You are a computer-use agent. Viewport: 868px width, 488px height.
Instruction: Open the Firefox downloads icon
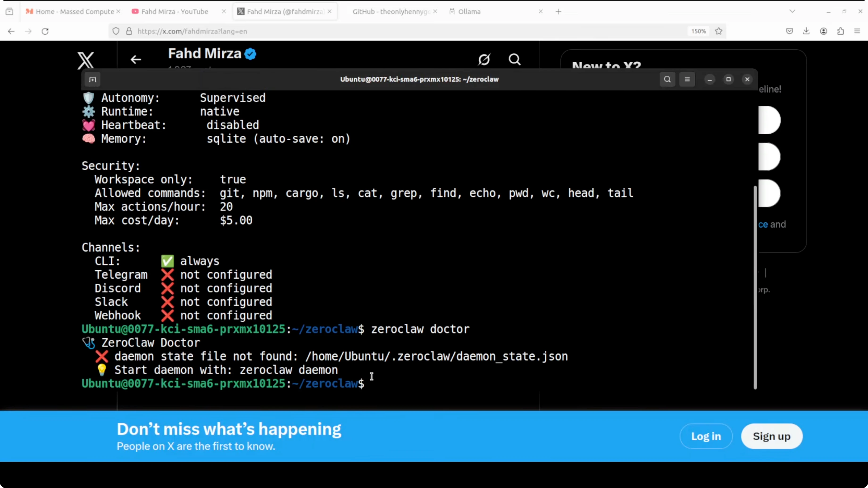point(806,31)
